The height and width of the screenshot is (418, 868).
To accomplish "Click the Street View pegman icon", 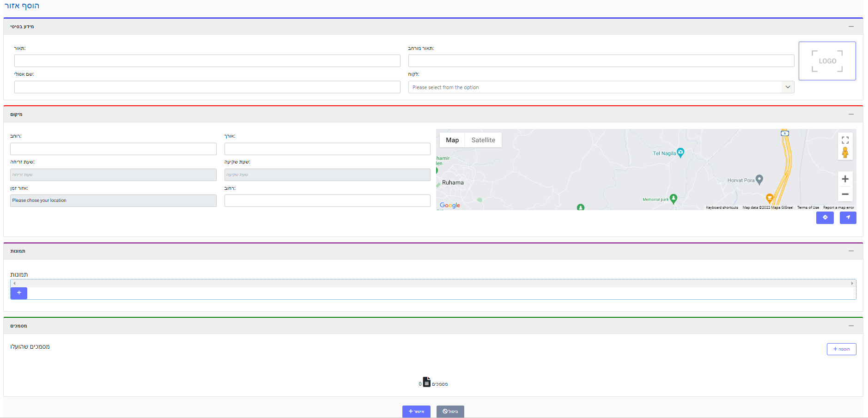I will (x=845, y=152).
